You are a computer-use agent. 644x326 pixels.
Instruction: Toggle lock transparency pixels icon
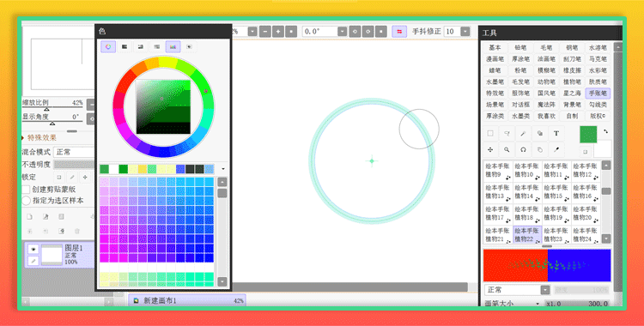(58, 178)
